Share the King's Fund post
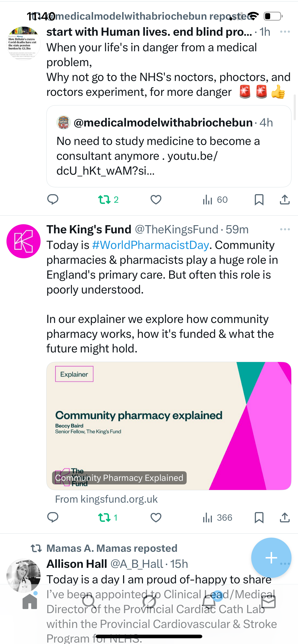 click(x=285, y=517)
